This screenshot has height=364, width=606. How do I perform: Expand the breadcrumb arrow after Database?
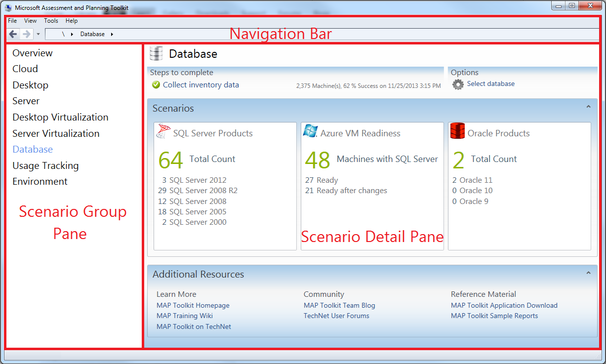pyautogui.click(x=112, y=35)
